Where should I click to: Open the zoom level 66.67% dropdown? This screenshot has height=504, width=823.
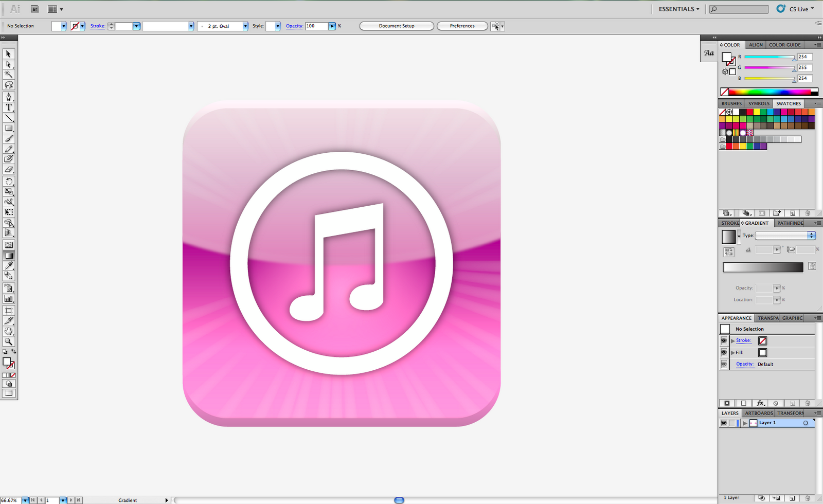click(x=25, y=500)
